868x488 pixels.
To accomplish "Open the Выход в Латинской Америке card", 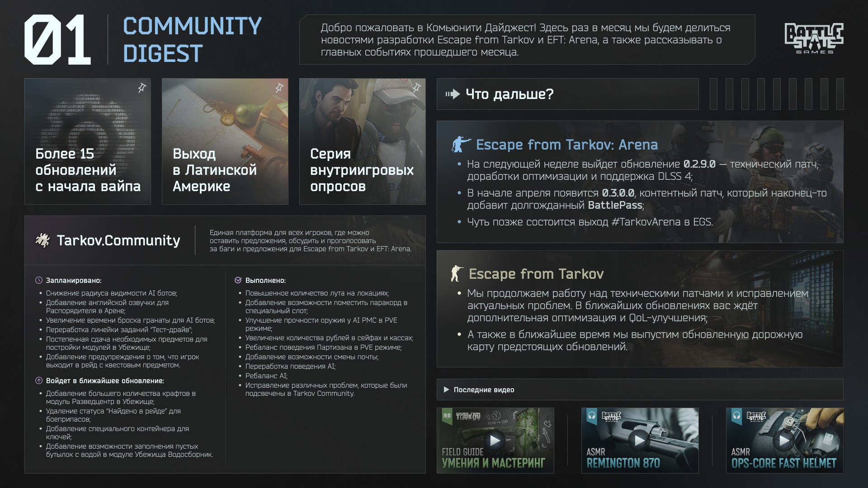I will pos(225,141).
